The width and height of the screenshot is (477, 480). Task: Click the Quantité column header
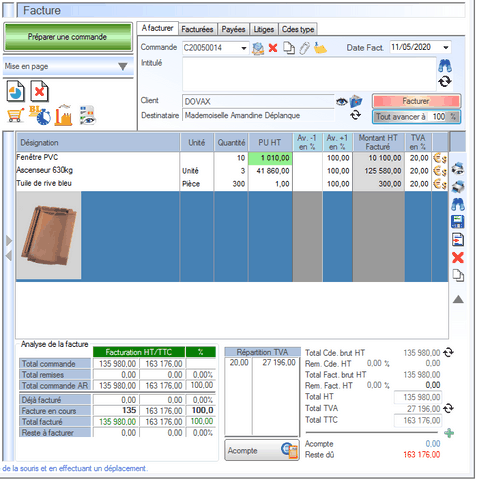[x=231, y=143]
